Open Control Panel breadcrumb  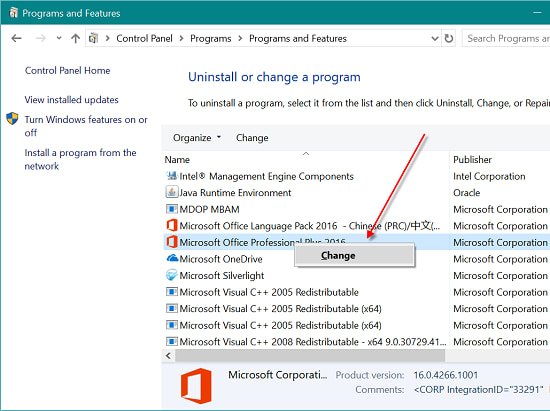click(x=144, y=38)
